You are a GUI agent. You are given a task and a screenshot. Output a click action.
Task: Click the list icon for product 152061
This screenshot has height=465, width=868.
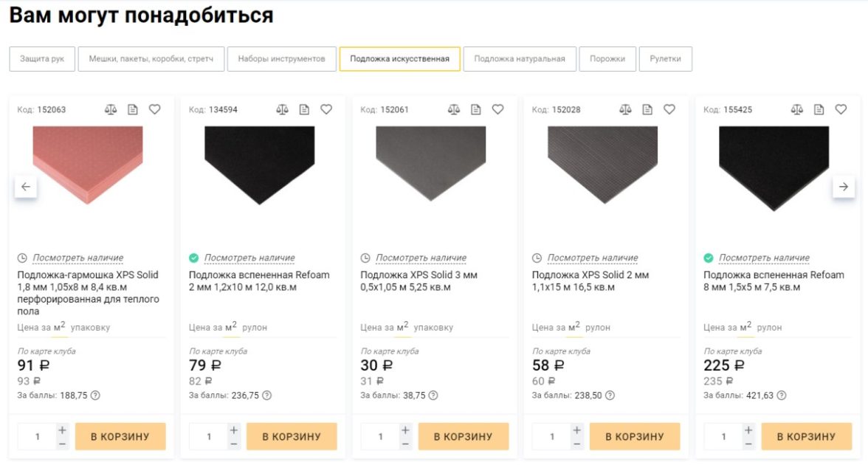click(476, 109)
